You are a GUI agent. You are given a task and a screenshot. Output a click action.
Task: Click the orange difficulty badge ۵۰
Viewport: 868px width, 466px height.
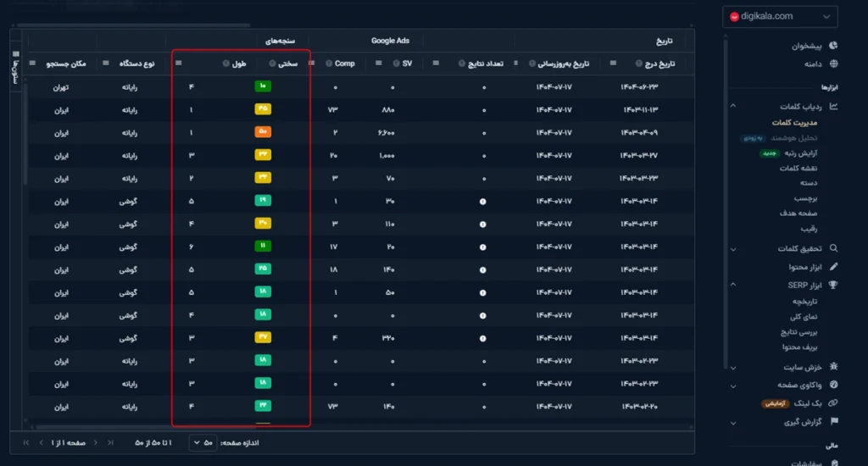tap(263, 131)
